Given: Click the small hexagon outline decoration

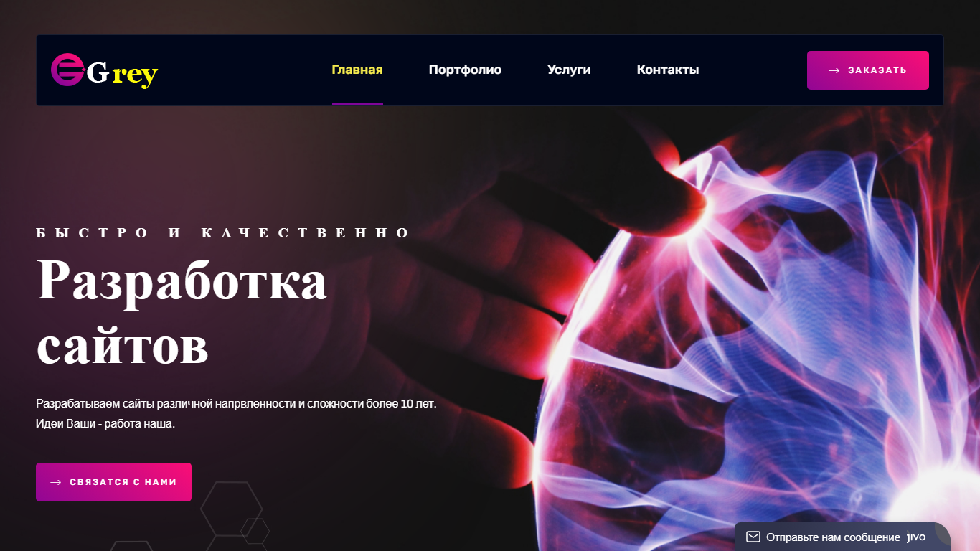Looking at the screenshot, I should pos(255,531).
